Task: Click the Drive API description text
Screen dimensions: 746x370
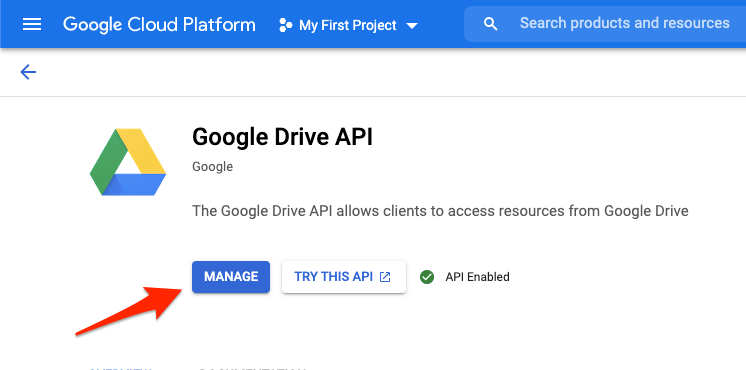Action: pos(440,210)
